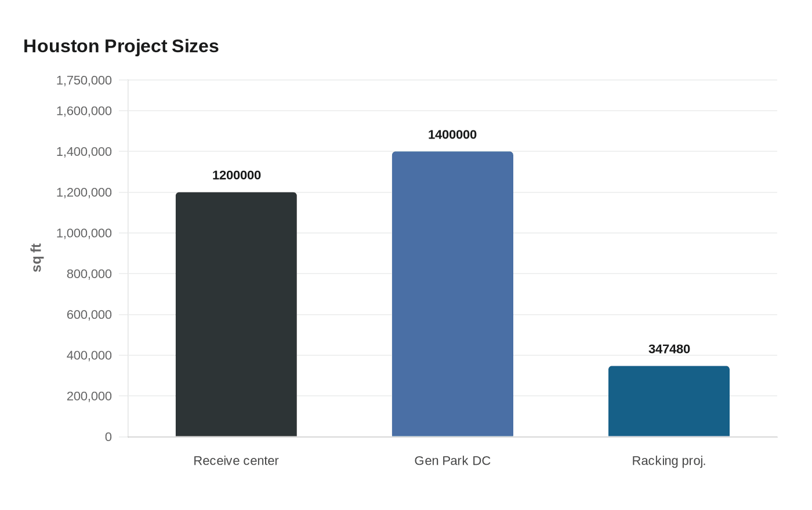Click the 0 baseline tick label
The image size is (812, 510).
[x=108, y=436]
